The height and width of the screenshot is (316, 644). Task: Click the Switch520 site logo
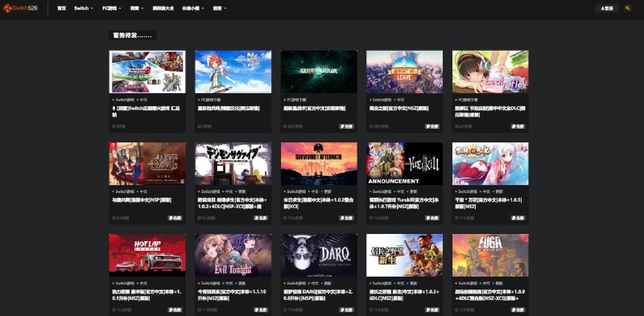(20, 8)
